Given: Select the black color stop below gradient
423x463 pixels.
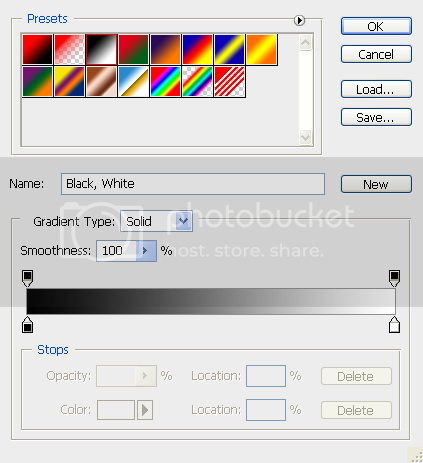Looking at the screenshot, I should 27,325.
